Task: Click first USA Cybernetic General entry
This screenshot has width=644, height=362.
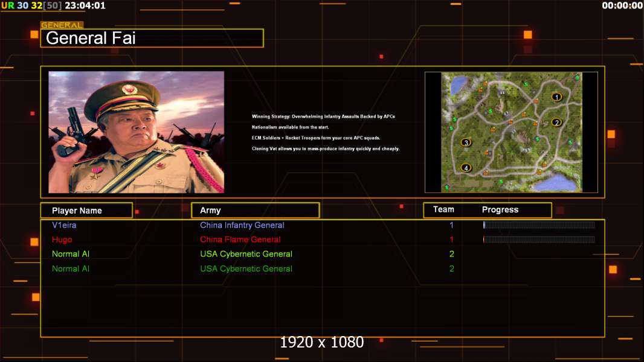Action: click(x=246, y=254)
